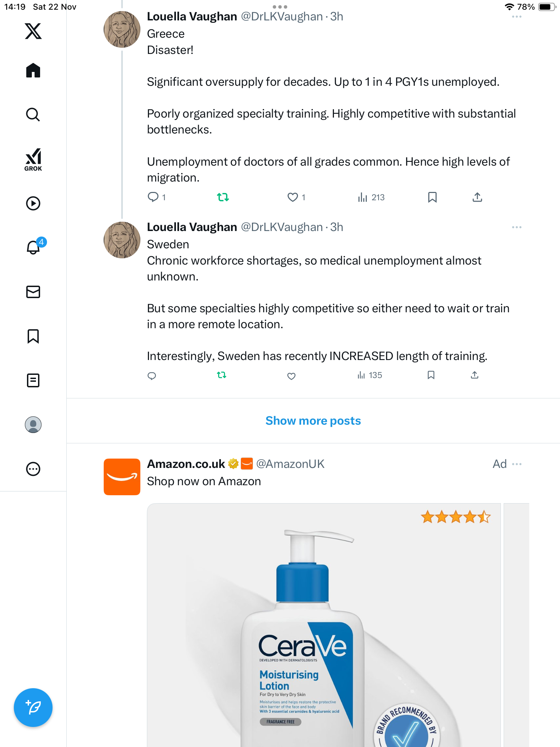560x747 pixels.
Task: Open the search page in sidebar
Action: pos(33,114)
